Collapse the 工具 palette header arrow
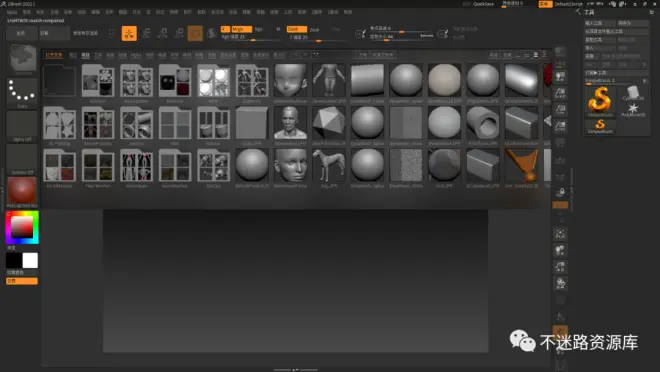The height and width of the screenshot is (372, 660). 579,12
